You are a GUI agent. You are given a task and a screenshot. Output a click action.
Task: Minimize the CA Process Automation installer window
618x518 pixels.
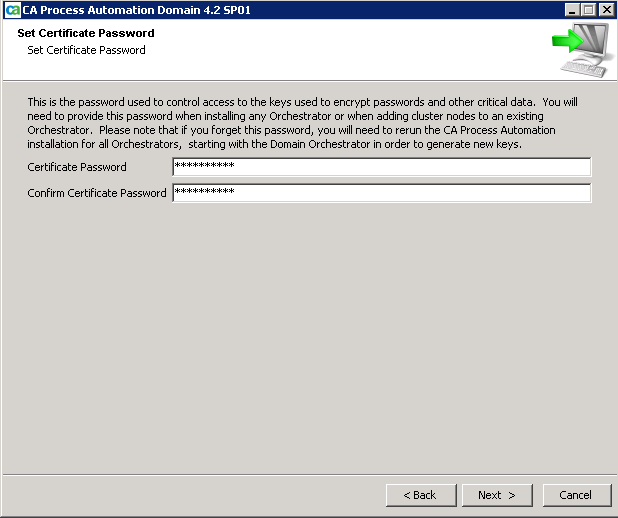tap(571, 9)
